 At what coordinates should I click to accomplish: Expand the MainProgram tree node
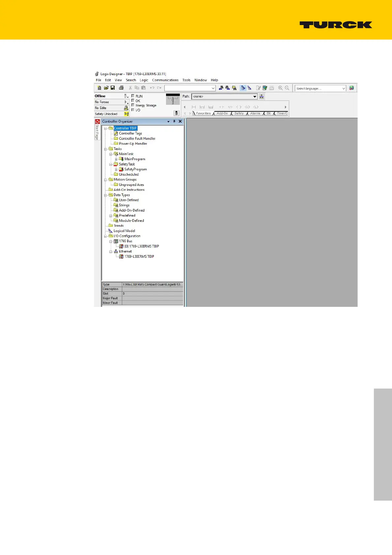(x=116, y=159)
